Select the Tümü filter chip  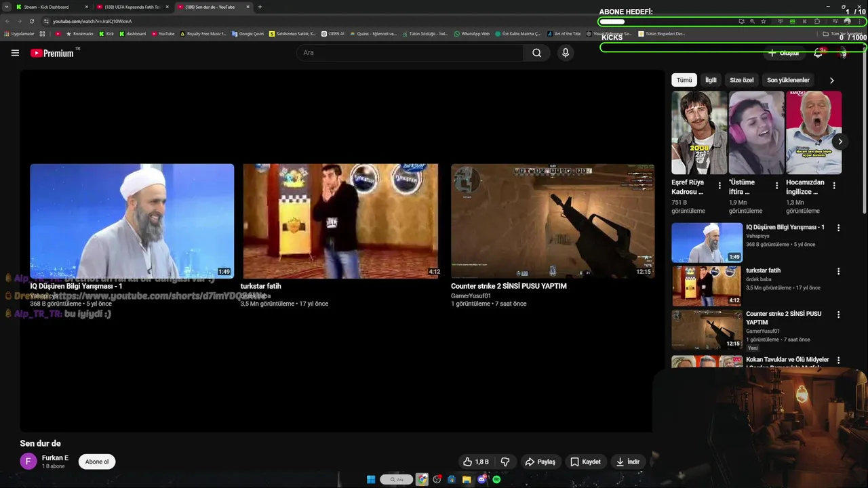pyautogui.click(x=684, y=80)
